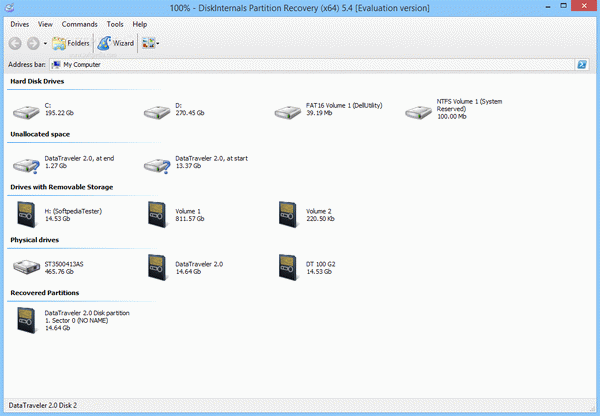
Task: Click the 100.00 Mb size text
Action: pyautogui.click(x=452, y=116)
